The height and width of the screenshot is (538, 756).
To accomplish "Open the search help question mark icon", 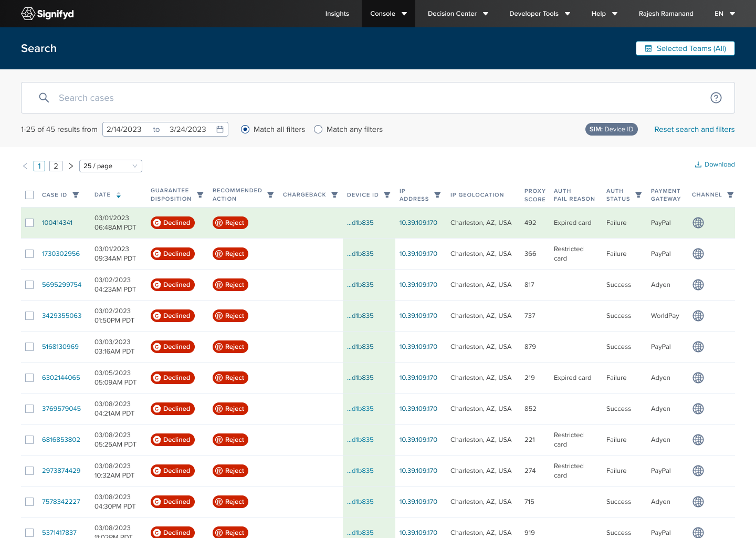I will click(x=716, y=98).
